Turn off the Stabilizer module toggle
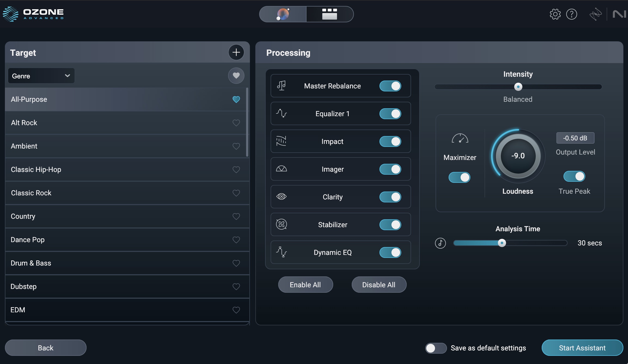 (390, 225)
